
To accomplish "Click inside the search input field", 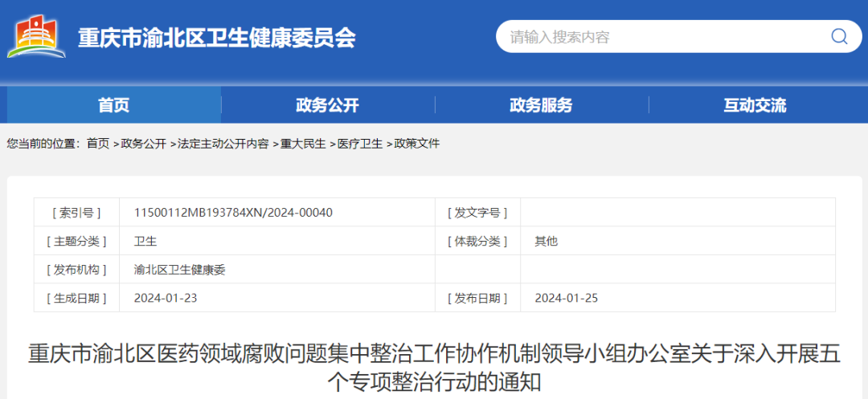I will pos(659,37).
